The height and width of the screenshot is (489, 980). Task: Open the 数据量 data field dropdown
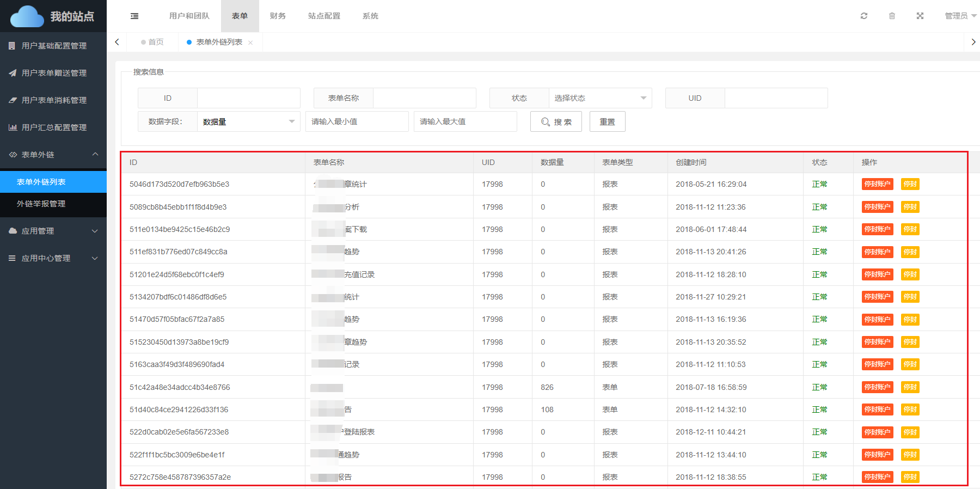pyautogui.click(x=248, y=121)
